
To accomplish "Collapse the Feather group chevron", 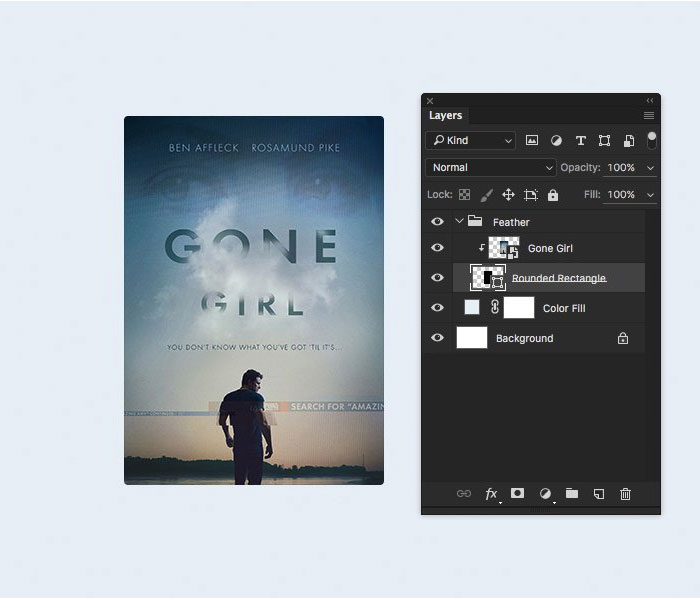I will pyautogui.click(x=459, y=220).
